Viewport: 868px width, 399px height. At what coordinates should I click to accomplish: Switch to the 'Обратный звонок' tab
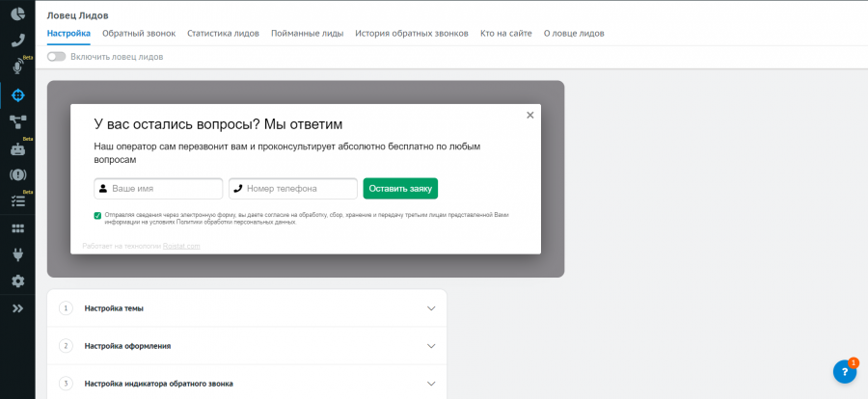tap(139, 33)
